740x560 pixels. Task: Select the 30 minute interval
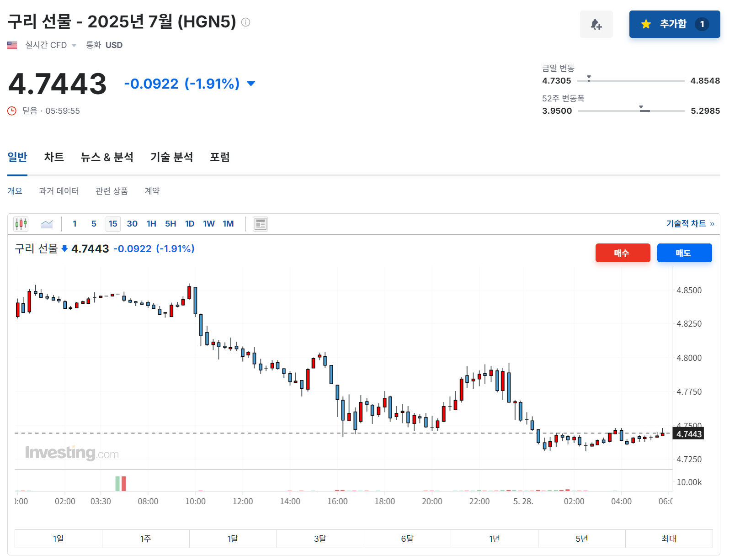132,224
